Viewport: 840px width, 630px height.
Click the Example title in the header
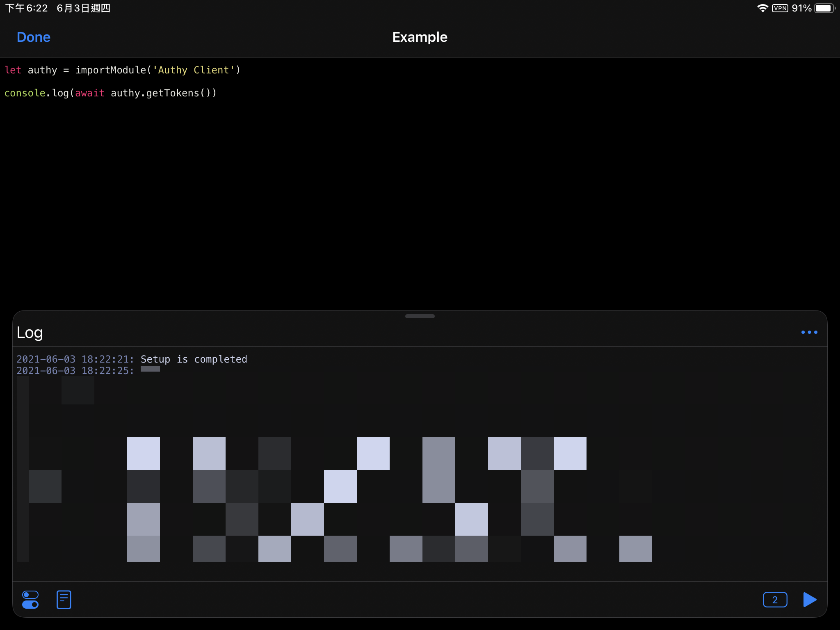tap(420, 37)
